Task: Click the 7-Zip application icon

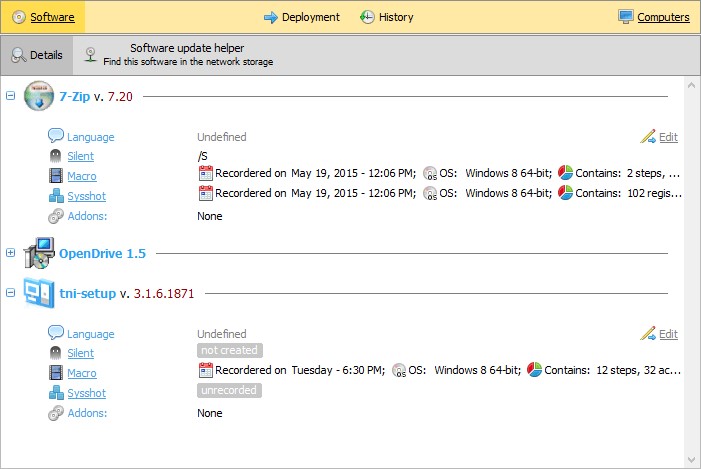Action: click(38, 96)
